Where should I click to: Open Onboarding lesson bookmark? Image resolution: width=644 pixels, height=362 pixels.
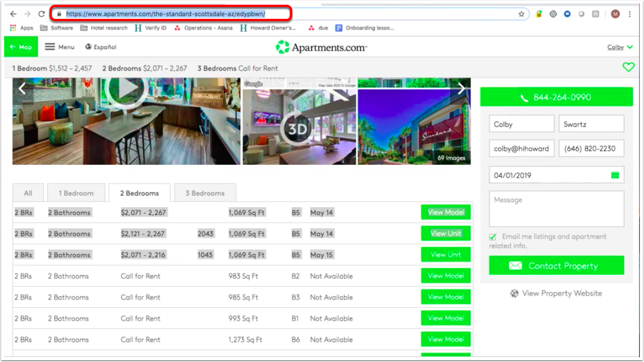tap(365, 28)
